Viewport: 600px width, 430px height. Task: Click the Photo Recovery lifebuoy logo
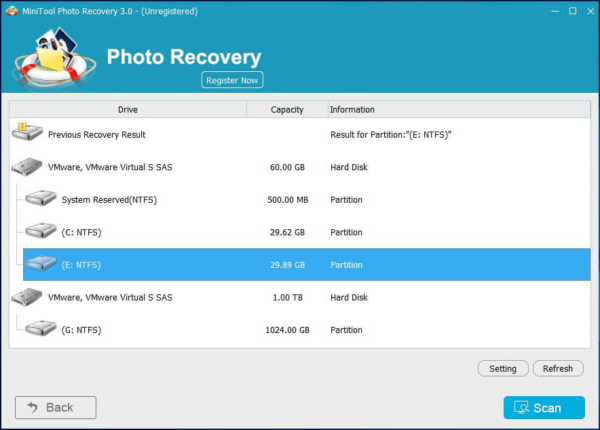click(54, 59)
